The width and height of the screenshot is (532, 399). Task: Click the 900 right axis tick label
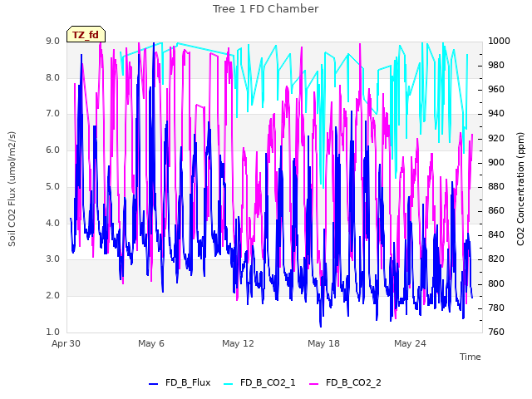coord(496,163)
